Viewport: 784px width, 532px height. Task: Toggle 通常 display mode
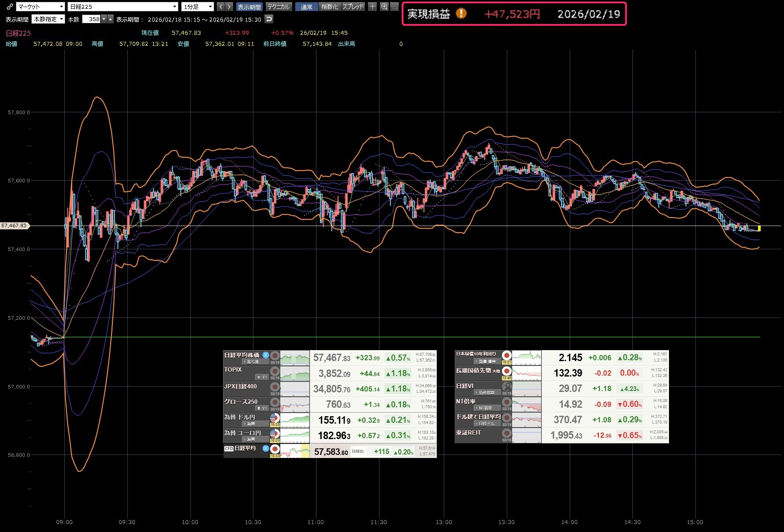tap(306, 7)
